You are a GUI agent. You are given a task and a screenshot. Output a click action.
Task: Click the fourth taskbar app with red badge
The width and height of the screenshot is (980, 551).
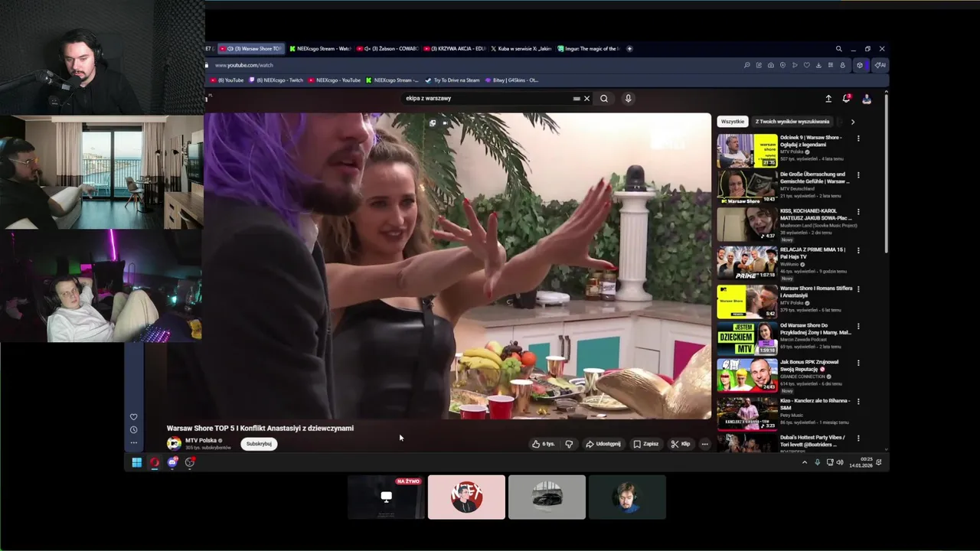(x=190, y=462)
